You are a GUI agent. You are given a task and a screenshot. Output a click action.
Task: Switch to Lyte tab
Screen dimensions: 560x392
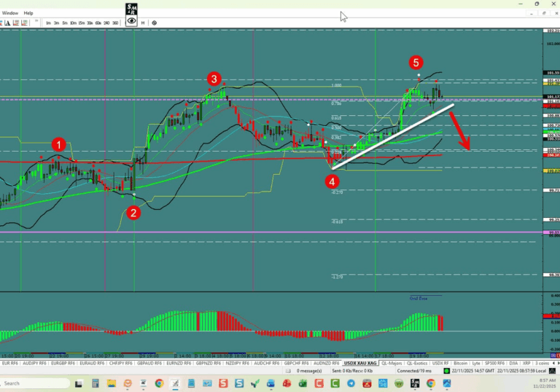[475, 363]
